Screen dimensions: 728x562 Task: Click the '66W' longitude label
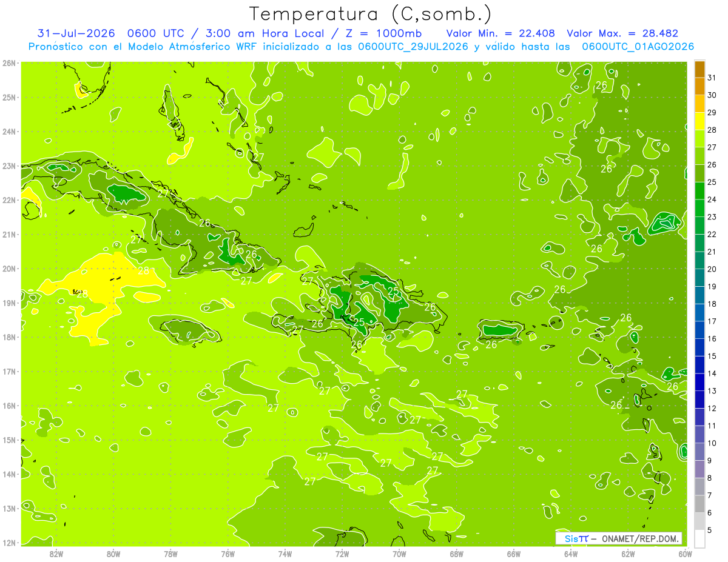tap(514, 554)
